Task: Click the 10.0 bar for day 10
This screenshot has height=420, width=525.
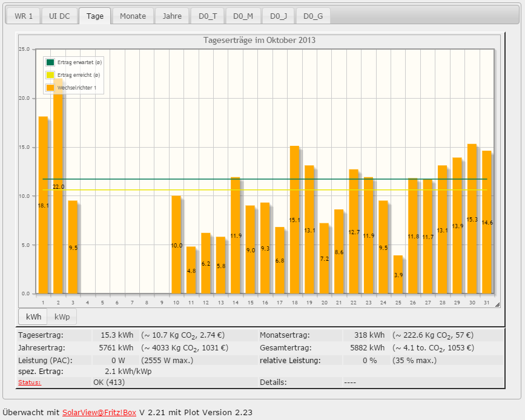Action: coord(176,245)
